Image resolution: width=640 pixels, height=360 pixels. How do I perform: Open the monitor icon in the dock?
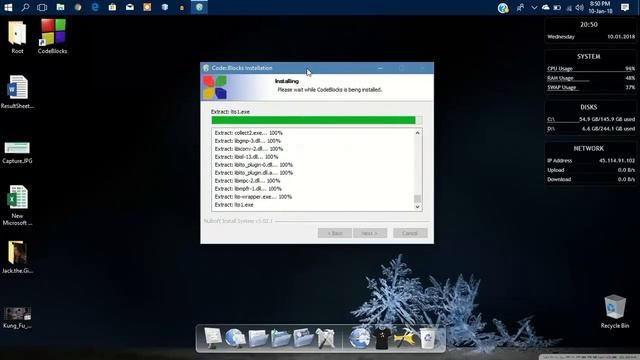coord(213,338)
